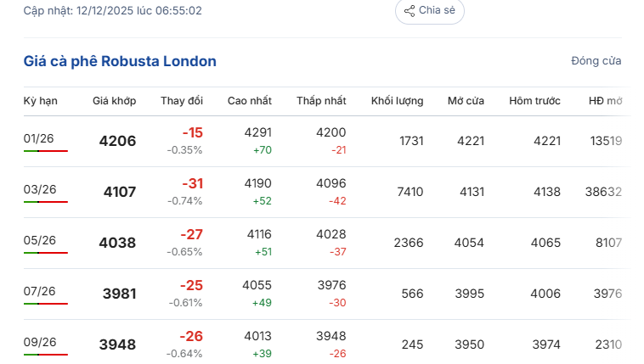
Task: Click the Giá khớp column header
Action: 114,101
